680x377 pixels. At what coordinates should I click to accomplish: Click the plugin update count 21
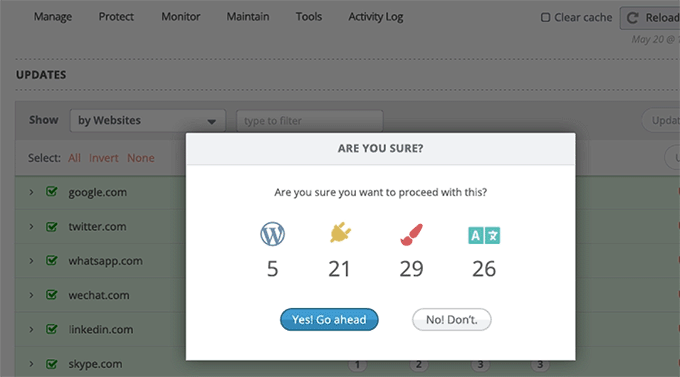339,269
